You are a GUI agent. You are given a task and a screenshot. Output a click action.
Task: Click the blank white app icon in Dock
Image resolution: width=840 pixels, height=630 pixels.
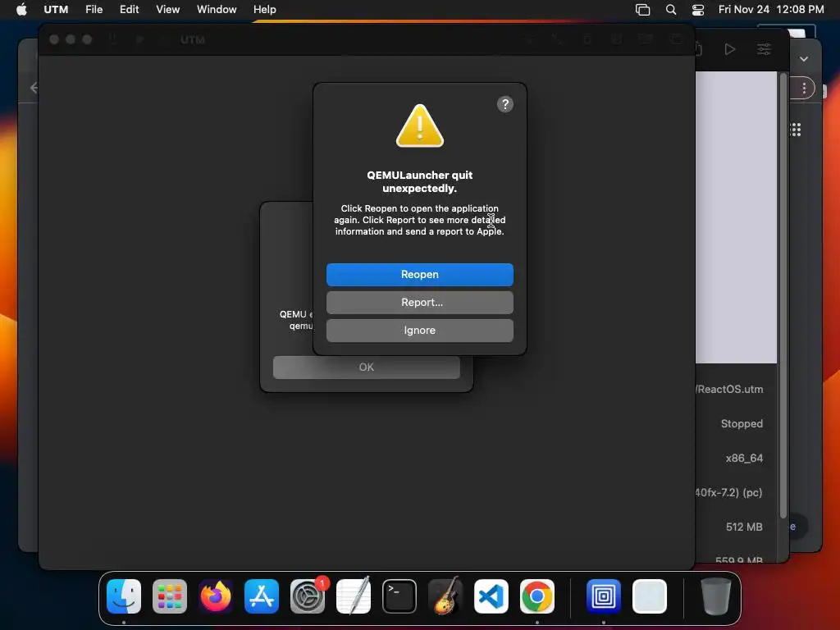[650, 596]
